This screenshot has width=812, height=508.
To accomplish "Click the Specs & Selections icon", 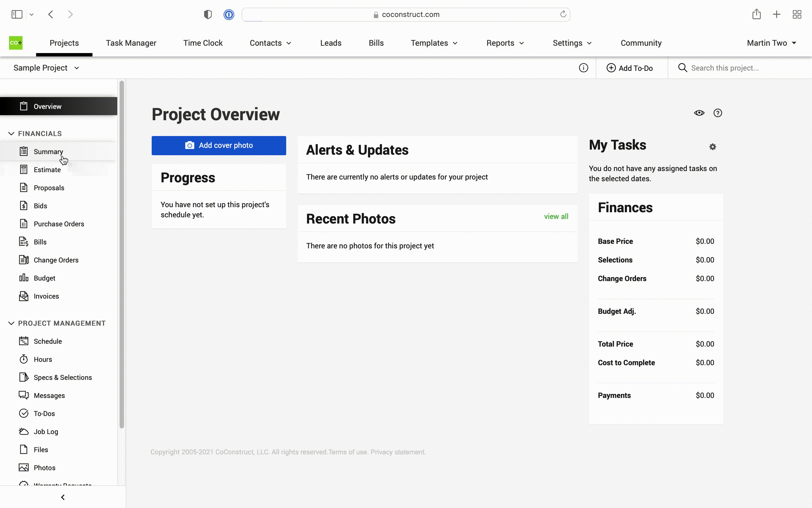I will [23, 377].
